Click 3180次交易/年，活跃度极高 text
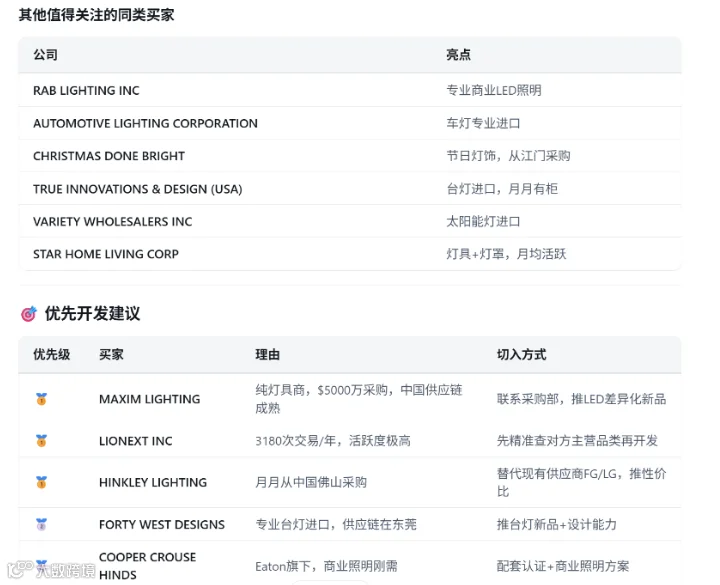This screenshot has height=585, width=720. (333, 441)
